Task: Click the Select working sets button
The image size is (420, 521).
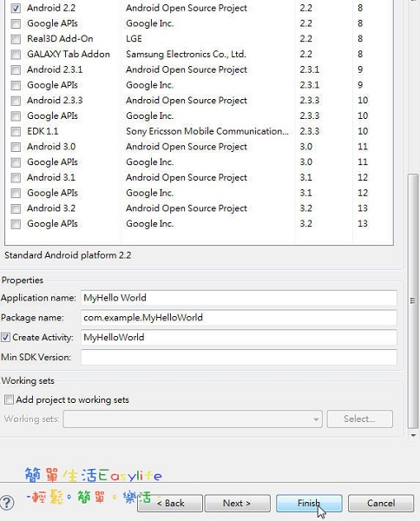Action: (x=359, y=419)
